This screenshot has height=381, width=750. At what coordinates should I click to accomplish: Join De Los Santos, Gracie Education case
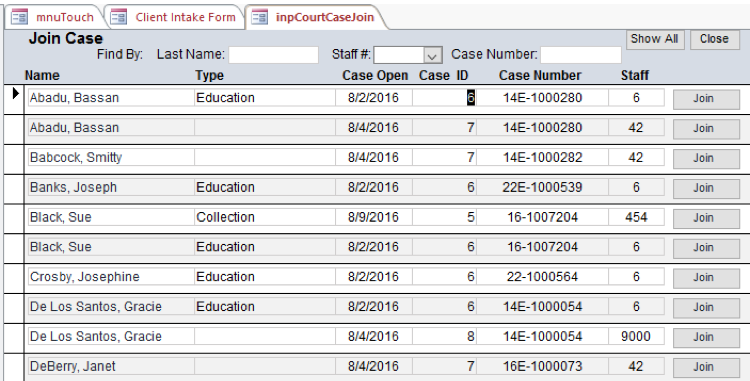point(706,308)
